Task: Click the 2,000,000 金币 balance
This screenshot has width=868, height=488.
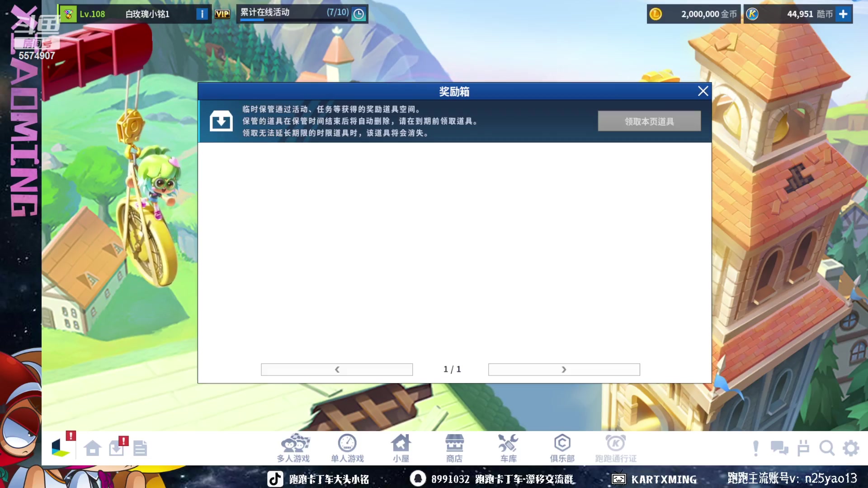Action: 709,14
